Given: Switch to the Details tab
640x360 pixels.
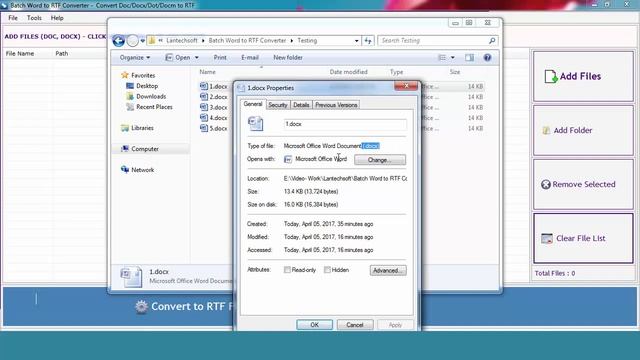Looking at the screenshot, I should coord(301,105).
